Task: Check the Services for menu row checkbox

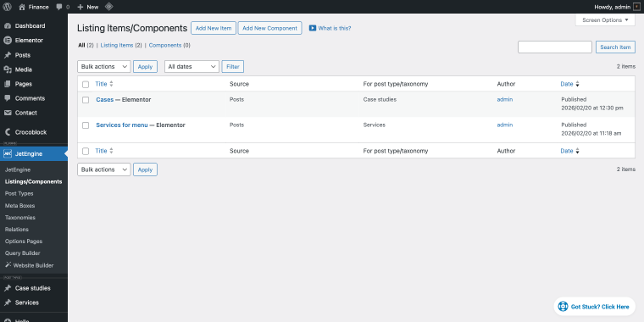Action: click(86, 125)
